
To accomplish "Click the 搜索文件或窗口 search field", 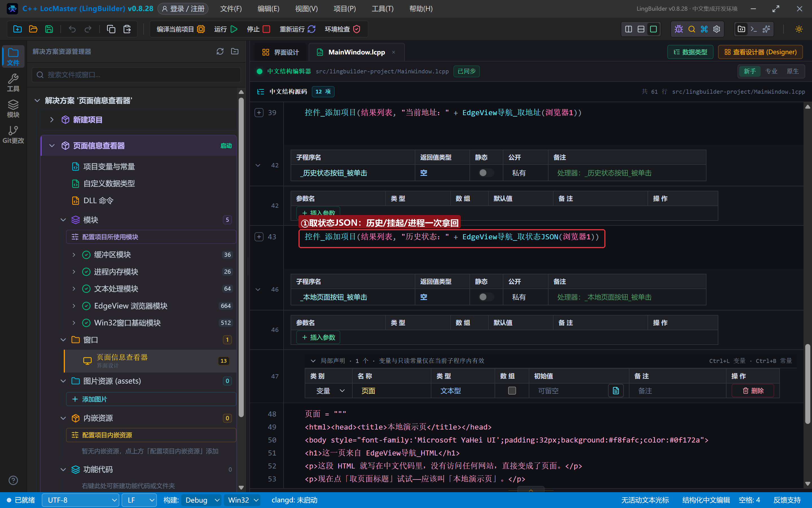I will [x=136, y=74].
